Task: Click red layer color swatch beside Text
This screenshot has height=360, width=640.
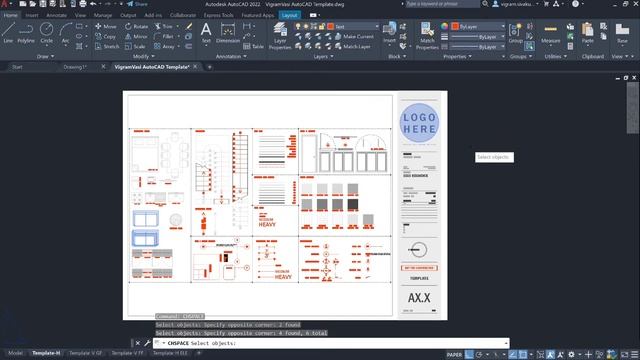Action: click(331, 26)
